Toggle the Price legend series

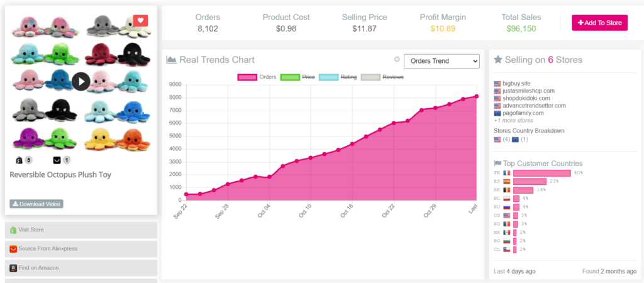tap(297, 77)
